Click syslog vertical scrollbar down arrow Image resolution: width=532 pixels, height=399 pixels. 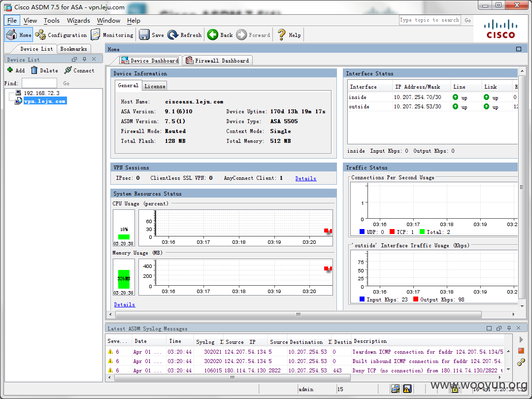click(x=508, y=369)
